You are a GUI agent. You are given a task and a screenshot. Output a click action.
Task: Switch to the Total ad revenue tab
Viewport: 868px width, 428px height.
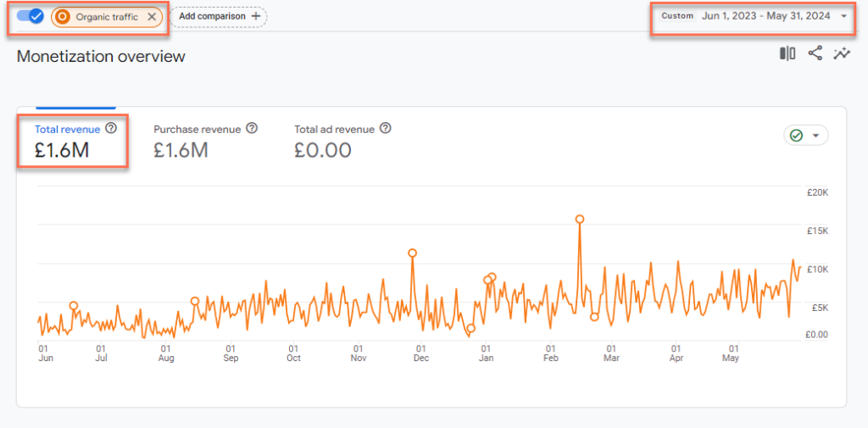pyautogui.click(x=334, y=130)
